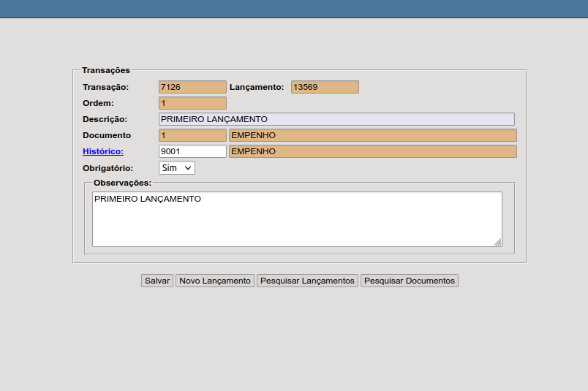The height and width of the screenshot is (391, 588).
Task: Click the Salvar button
Action: pyautogui.click(x=157, y=281)
